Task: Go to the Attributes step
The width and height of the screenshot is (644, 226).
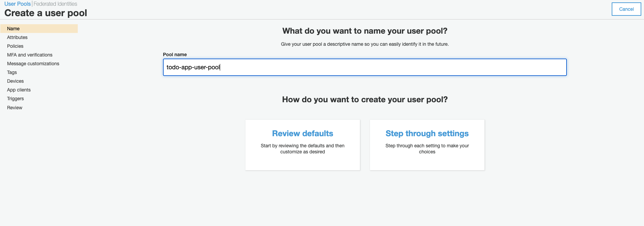Action: (x=17, y=37)
